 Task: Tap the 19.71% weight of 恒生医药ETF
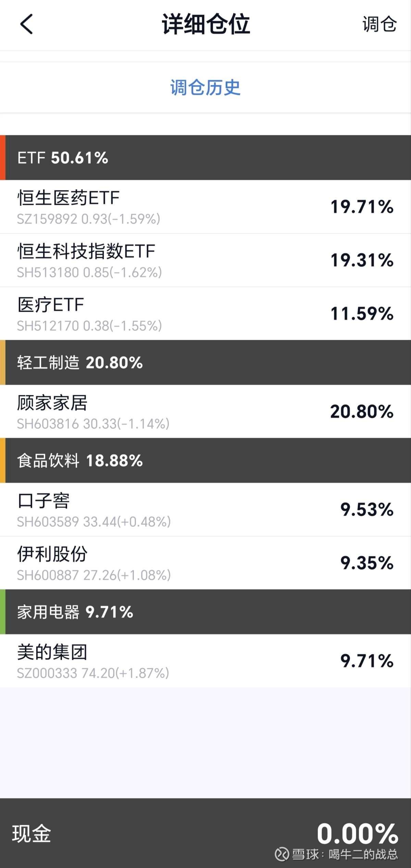(362, 207)
